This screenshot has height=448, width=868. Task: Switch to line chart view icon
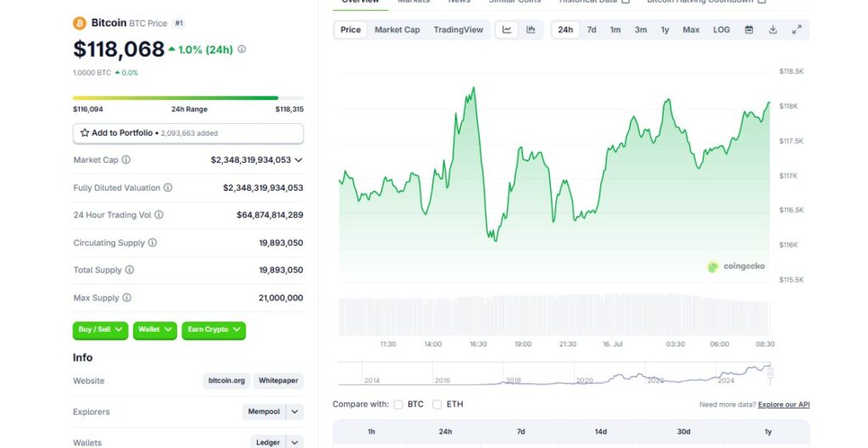507,30
